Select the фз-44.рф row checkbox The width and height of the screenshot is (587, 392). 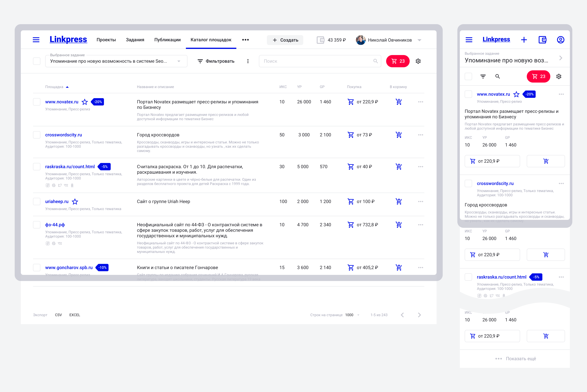[x=37, y=225]
